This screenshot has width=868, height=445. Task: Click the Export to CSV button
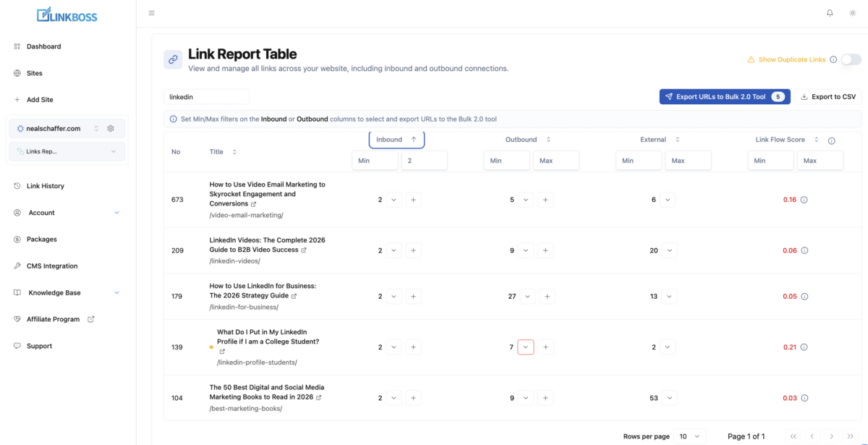(829, 96)
